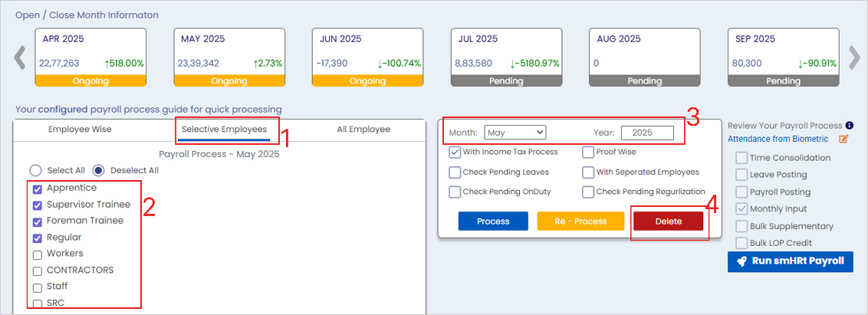Switch to the Employee Wise tab

80,130
